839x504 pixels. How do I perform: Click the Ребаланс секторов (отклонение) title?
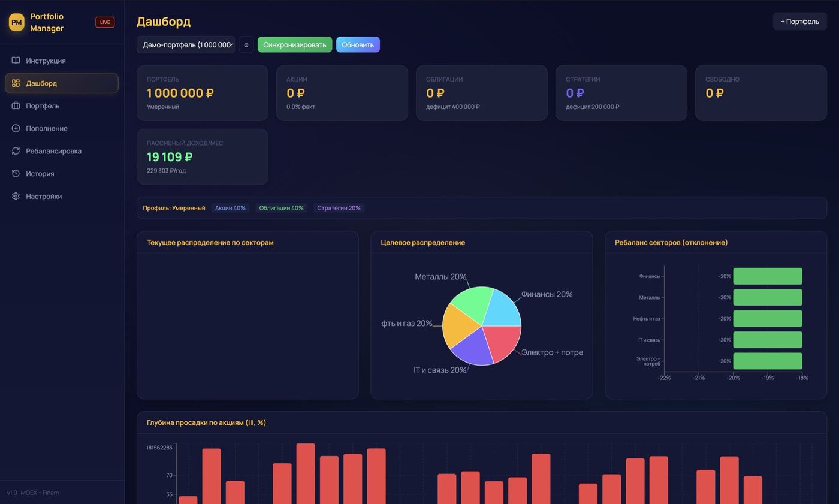[671, 243]
